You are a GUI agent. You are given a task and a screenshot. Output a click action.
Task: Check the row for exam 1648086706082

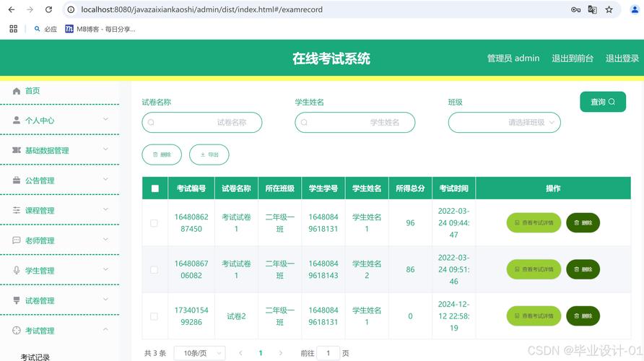154,270
